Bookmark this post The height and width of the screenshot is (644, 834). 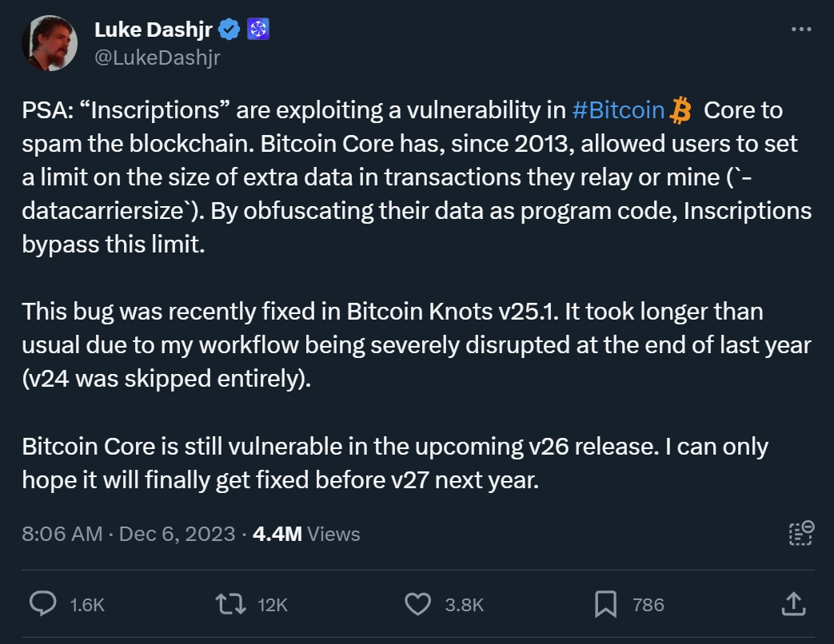click(x=606, y=604)
